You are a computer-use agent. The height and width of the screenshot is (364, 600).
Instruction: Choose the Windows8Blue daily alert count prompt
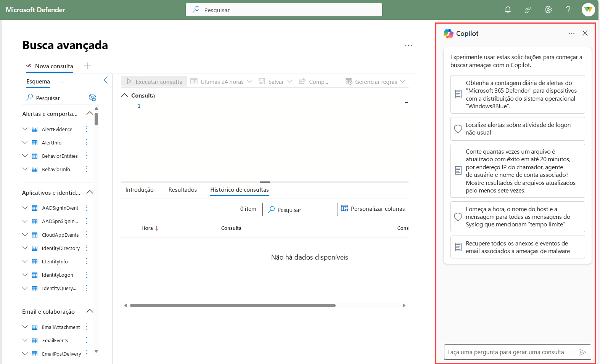click(x=518, y=94)
